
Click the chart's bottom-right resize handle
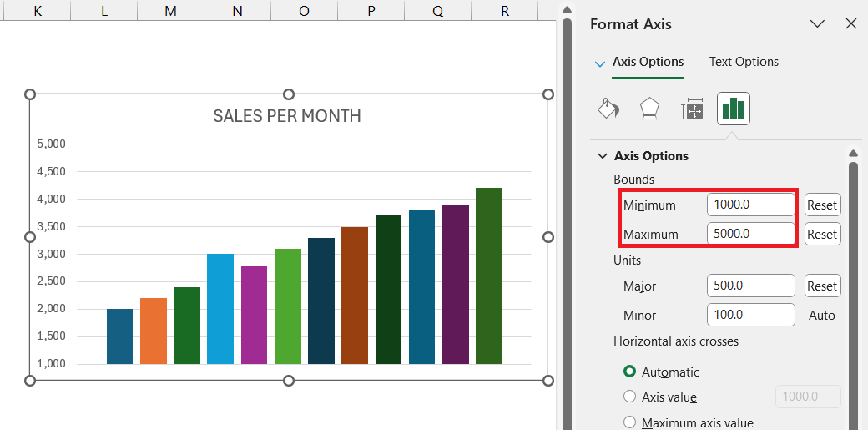pyautogui.click(x=548, y=380)
